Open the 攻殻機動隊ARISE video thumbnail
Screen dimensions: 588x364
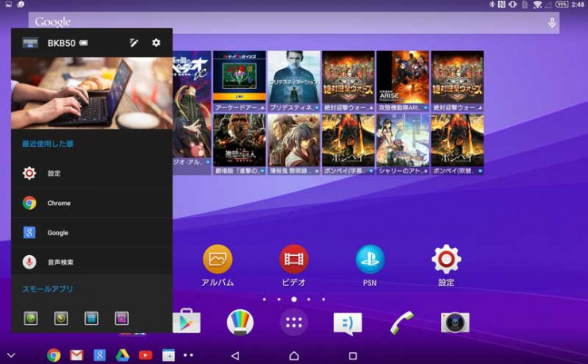403,81
